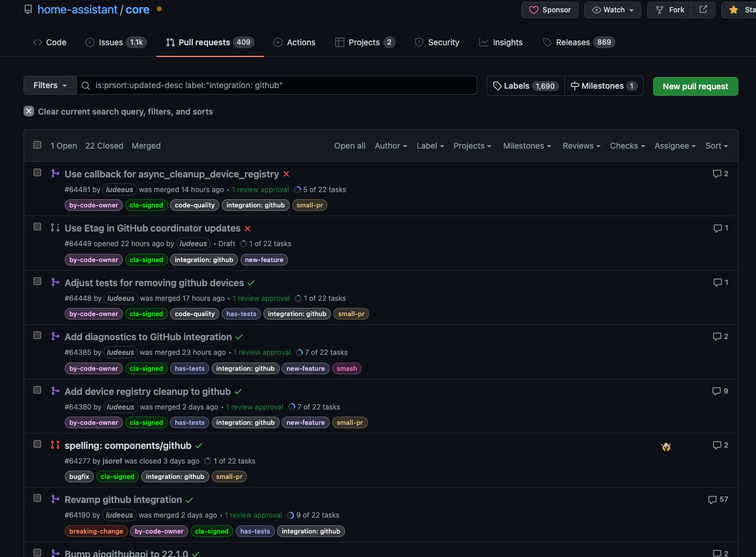Sponsor the repository with heart button

(x=550, y=10)
